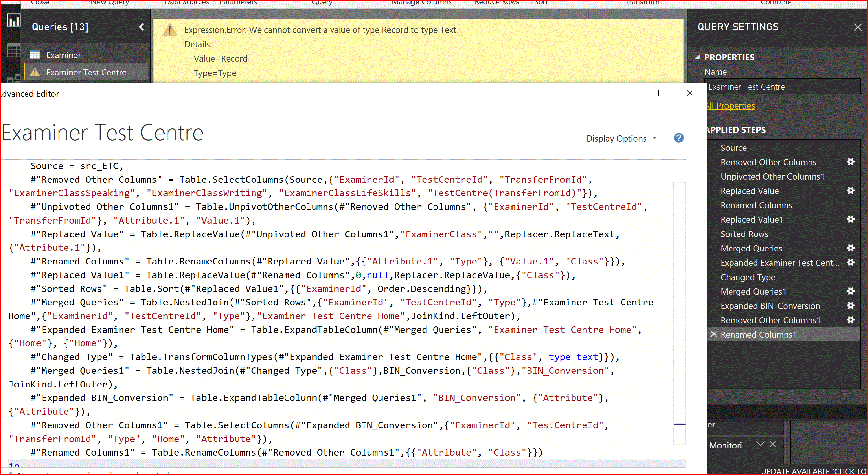Collapse the PROPERTIES section triangle

pyautogui.click(x=697, y=57)
